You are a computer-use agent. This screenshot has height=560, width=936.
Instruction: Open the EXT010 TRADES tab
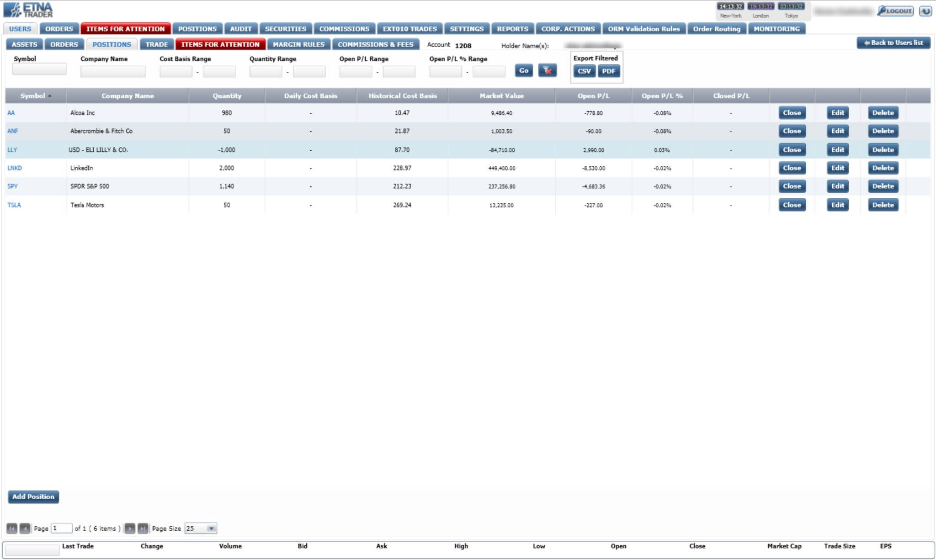(409, 29)
